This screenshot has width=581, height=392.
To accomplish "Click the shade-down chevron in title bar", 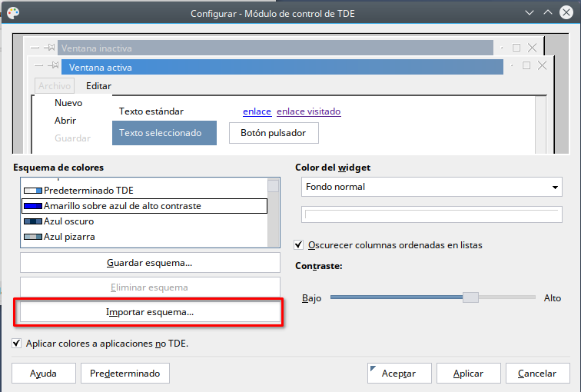I will [530, 13].
